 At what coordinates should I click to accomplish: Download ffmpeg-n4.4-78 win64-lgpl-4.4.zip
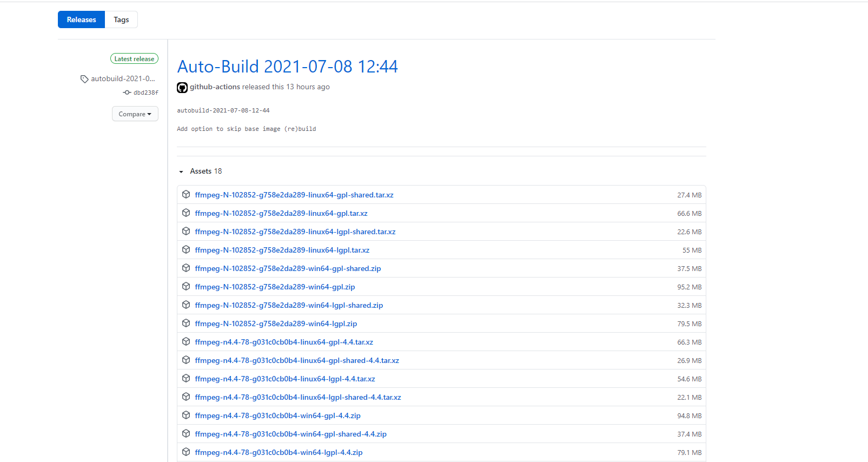(279, 452)
